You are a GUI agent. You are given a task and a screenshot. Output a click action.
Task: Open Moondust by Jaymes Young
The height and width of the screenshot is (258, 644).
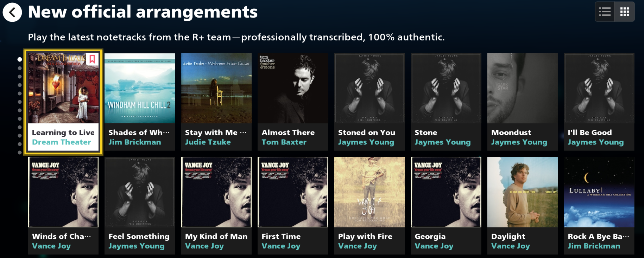(523, 102)
